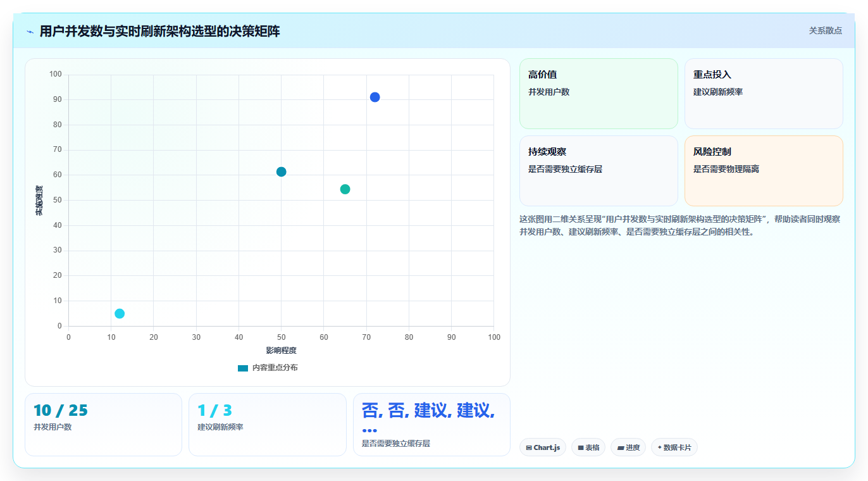
Task: Click the description paragraph starting 这张图用二维关系
Action: pyautogui.click(x=680, y=225)
